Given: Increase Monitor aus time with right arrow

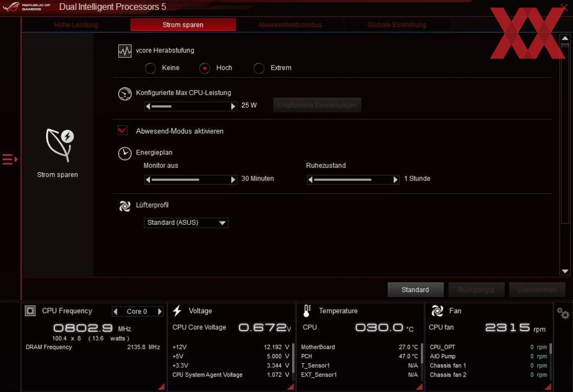Looking at the screenshot, I should [x=233, y=180].
